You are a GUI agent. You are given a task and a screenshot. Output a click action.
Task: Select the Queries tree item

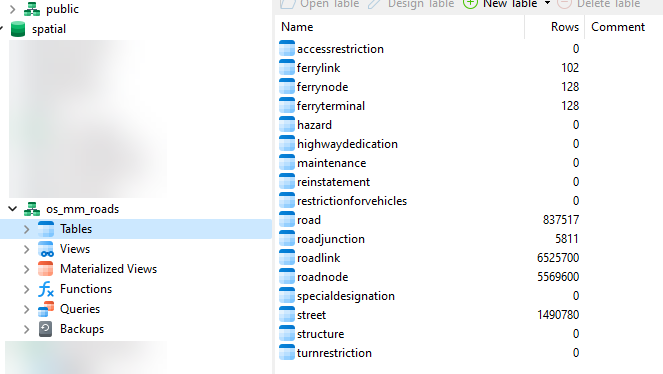point(80,309)
